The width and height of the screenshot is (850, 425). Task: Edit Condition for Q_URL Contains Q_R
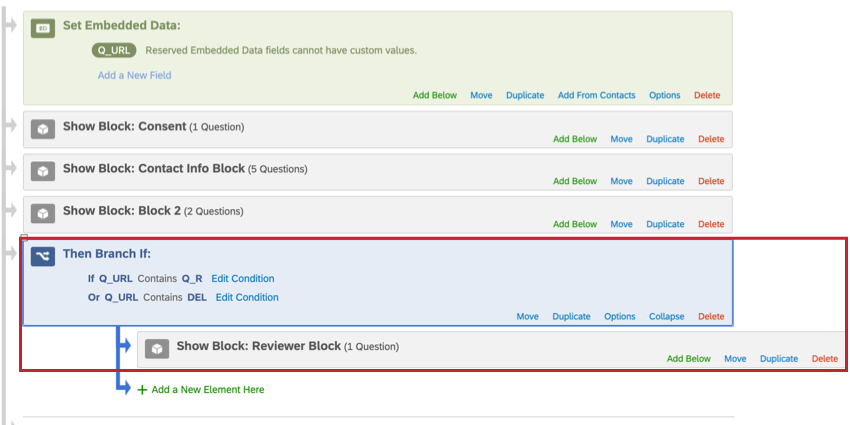242,279
